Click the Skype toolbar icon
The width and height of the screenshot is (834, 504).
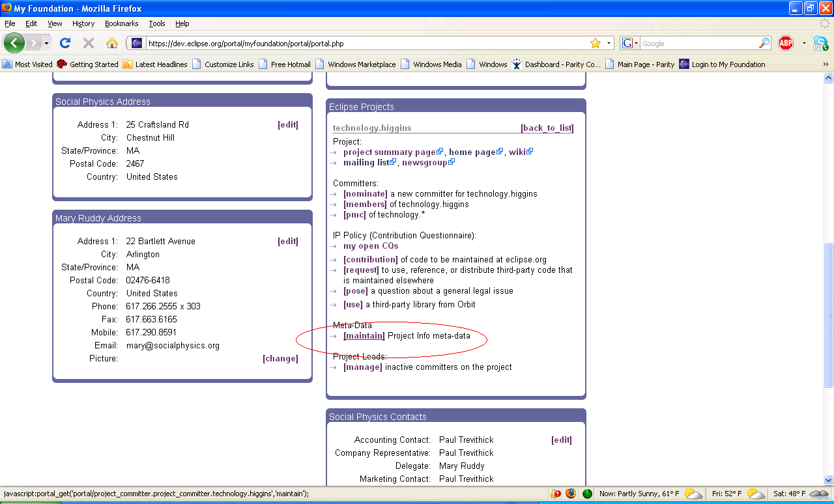820,44
